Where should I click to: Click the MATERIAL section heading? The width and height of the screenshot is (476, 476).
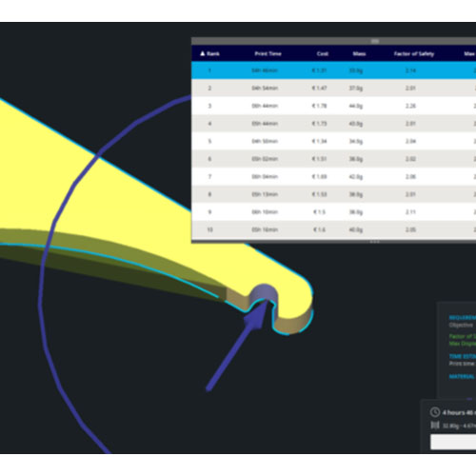tap(462, 377)
